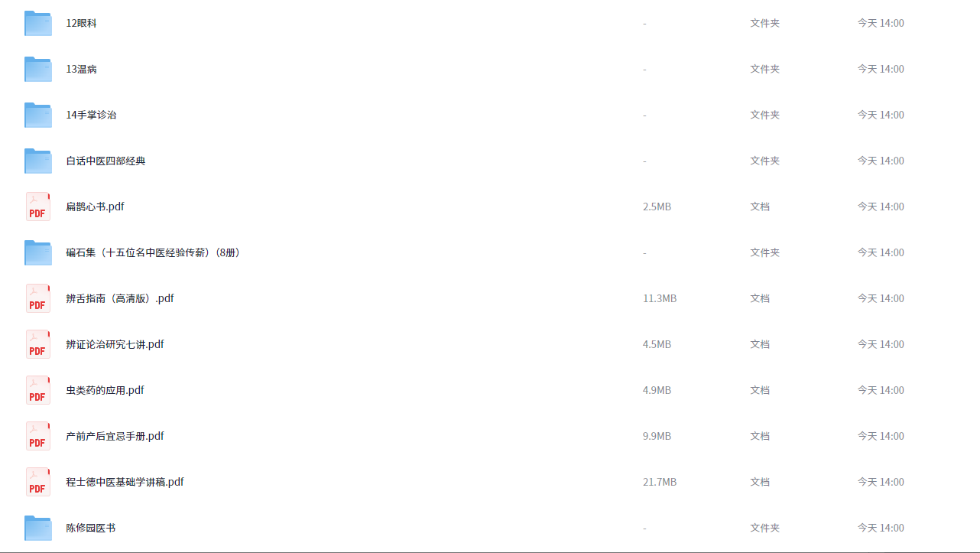Click the 陈修园医书 folder icon
This screenshot has width=980, height=553.
coord(38,528)
